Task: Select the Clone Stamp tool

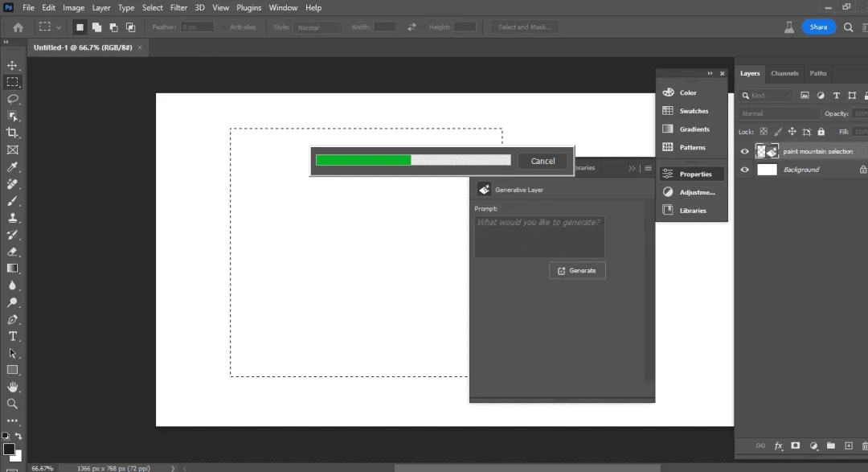Action: click(12, 218)
